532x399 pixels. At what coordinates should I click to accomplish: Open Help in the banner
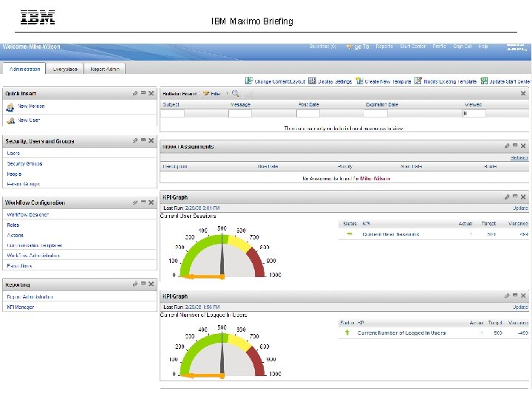[x=483, y=47]
